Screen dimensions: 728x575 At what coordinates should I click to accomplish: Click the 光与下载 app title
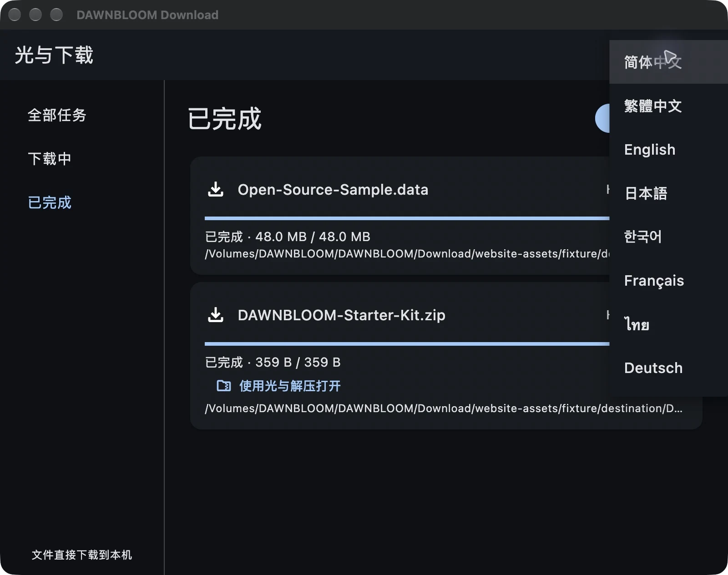[54, 55]
